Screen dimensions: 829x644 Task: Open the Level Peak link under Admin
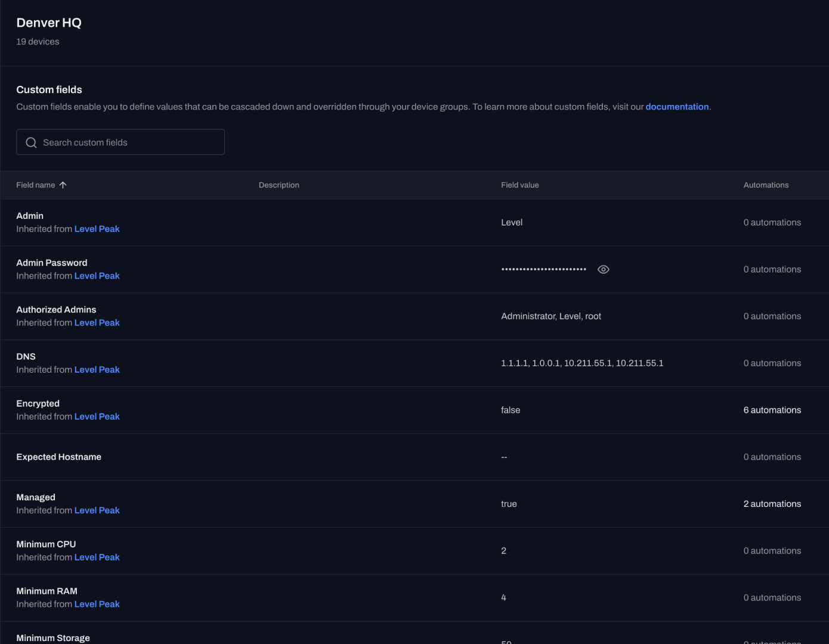[x=97, y=229]
